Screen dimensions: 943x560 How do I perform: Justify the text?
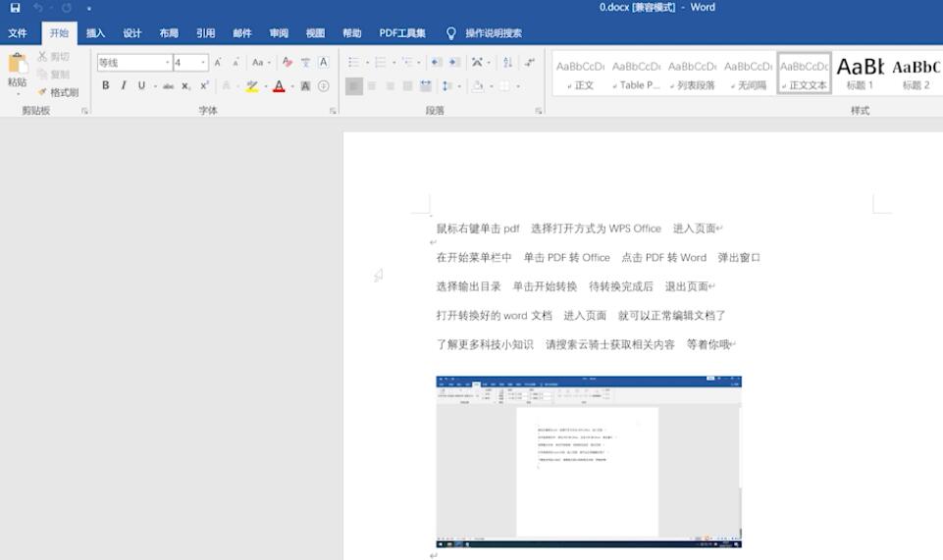tap(408, 86)
